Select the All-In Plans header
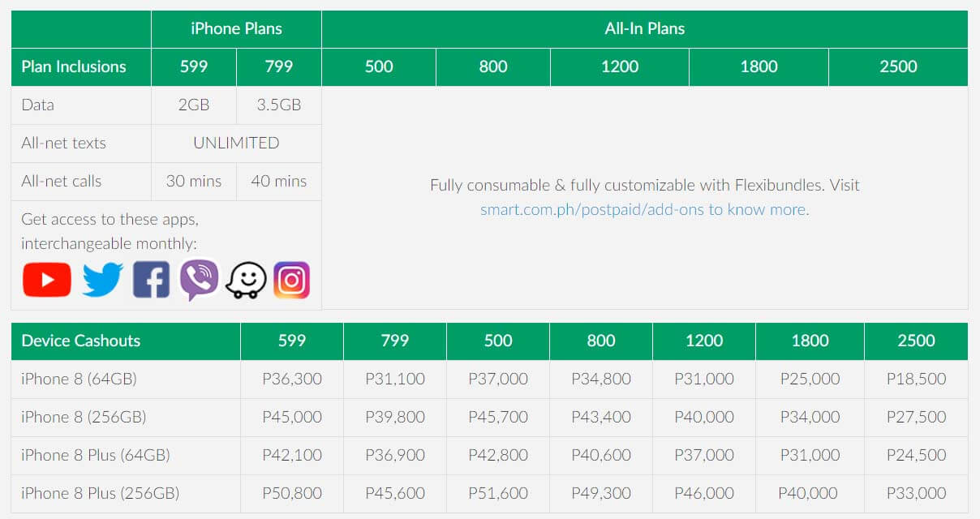Viewport: 980px width, 519px height. pyautogui.click(x=644, y=28)
